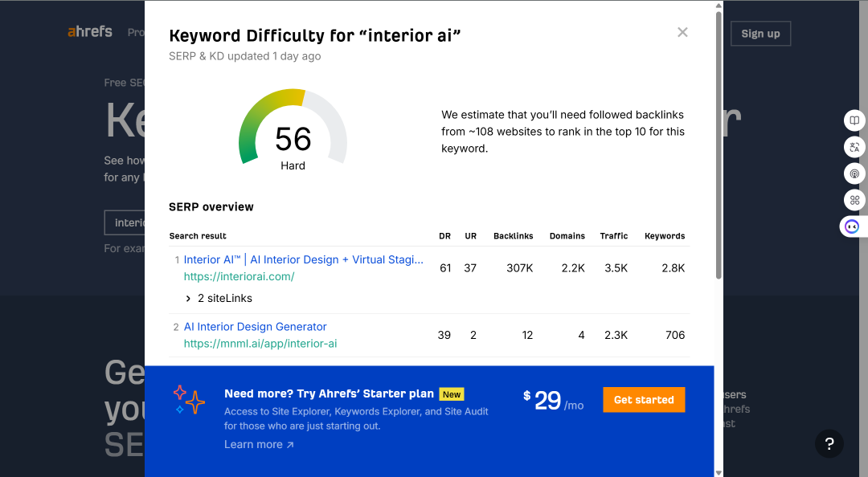Viewport: 868px width, 477px height.
Task: Click the 2.3K traffic value
Action: [x=616, y=335]
